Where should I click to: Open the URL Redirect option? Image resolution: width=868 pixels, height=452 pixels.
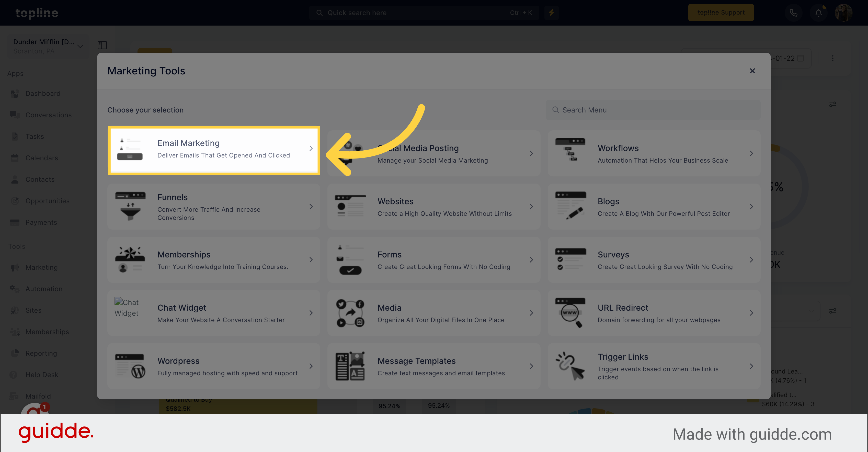(x=654, y=313)
